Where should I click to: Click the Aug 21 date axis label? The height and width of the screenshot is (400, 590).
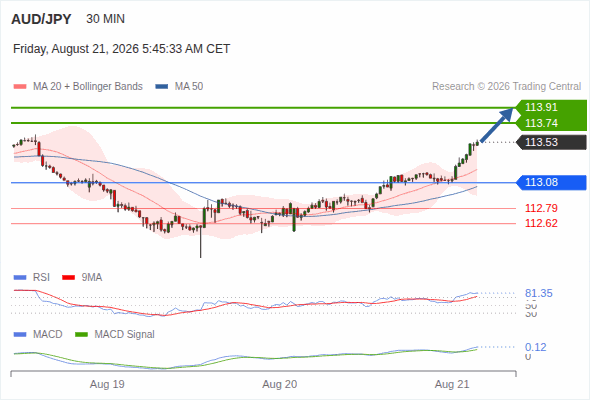tap(452, 384)
